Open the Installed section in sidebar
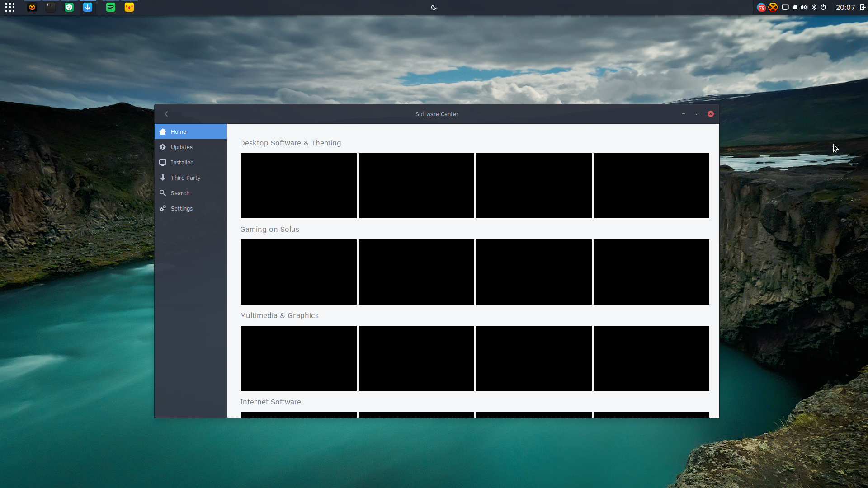868x488 pixels. click(x=191, y=162)
